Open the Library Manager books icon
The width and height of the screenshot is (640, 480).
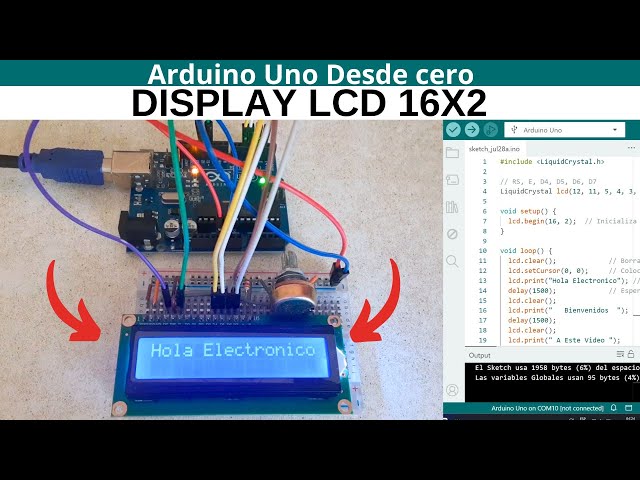click(x=452, y=207)
